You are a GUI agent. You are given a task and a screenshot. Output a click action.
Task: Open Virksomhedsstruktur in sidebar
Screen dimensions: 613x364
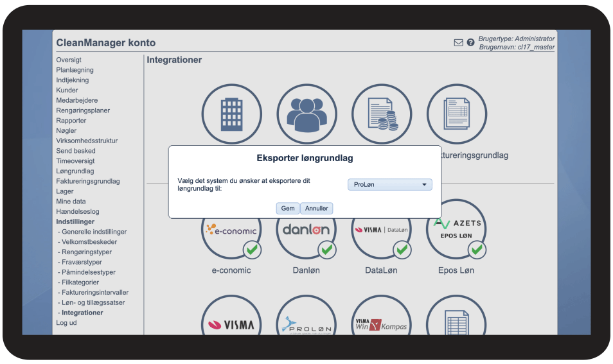[87, 141]
